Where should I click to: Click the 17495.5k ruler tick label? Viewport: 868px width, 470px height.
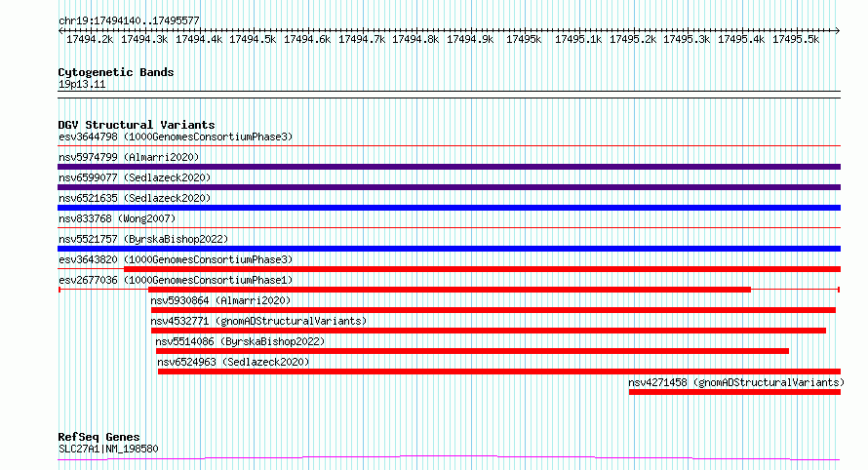pos(796,39)
